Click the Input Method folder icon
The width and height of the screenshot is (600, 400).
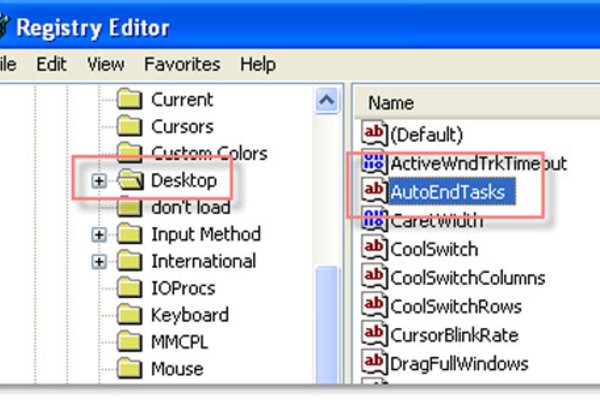pos(130,234)
